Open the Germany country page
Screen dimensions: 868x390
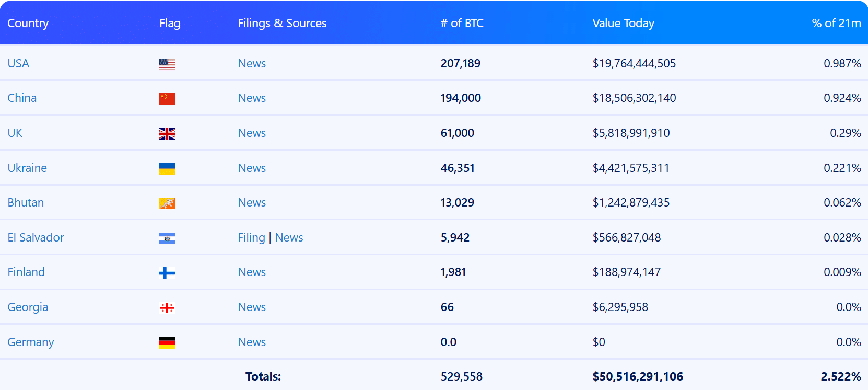point(31,342)
